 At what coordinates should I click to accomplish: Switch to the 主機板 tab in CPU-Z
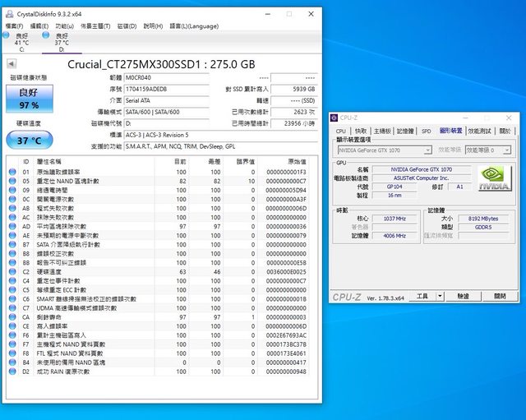click(x=383, y=131)
